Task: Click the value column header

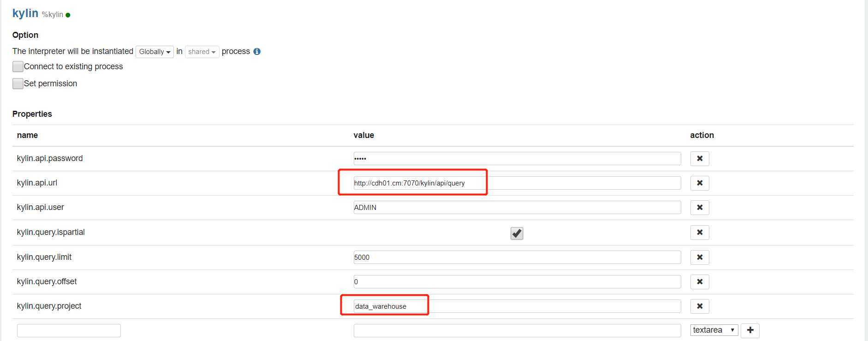Action: [x=364, y=135]
